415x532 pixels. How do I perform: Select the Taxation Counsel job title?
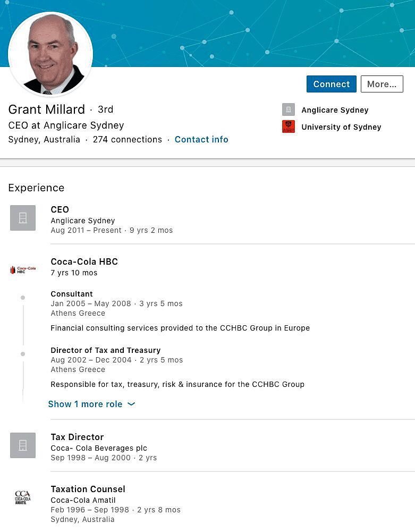click(x=88, y=489)
